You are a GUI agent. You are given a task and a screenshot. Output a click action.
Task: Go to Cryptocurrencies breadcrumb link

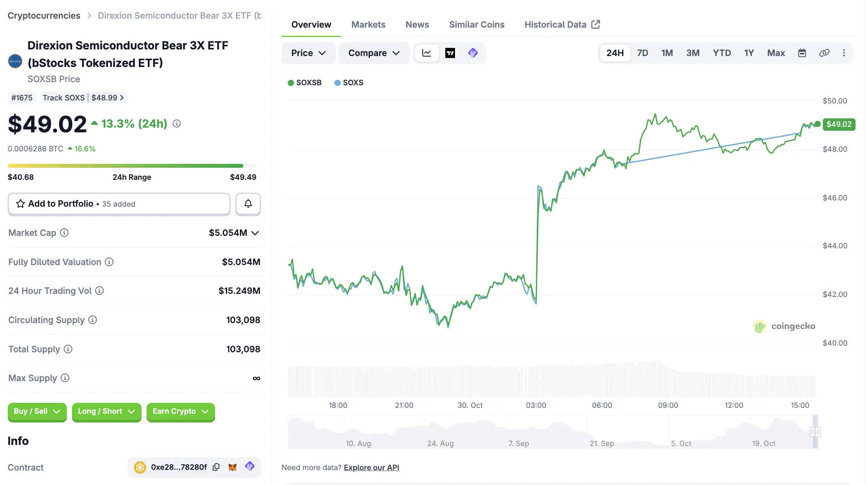(x=44, y=16)
